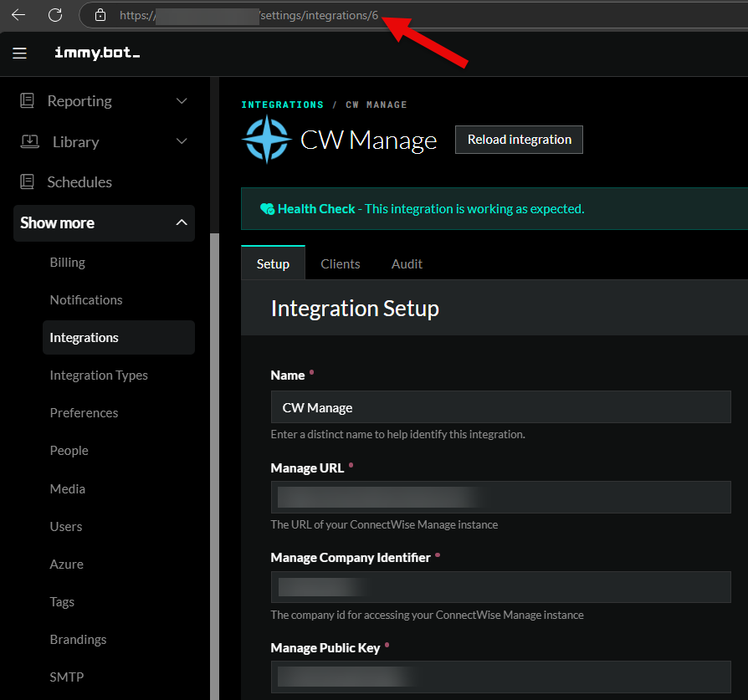The image size is (748, 700).
Task: Click the Name input field
Action: click(x=500, y=407)
